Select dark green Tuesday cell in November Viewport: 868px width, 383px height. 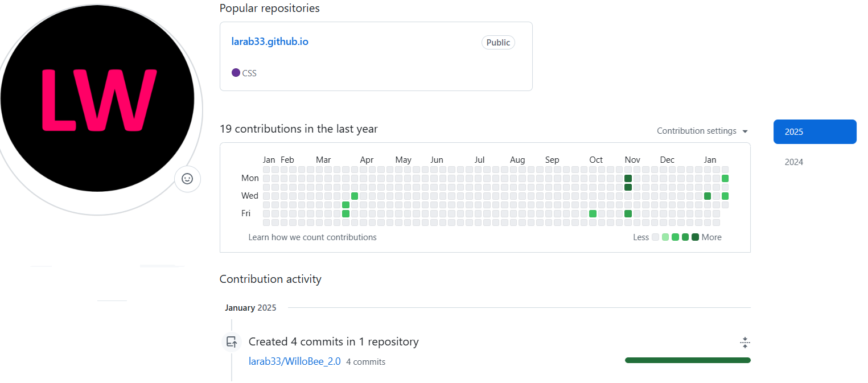click(x=628, y=187)
